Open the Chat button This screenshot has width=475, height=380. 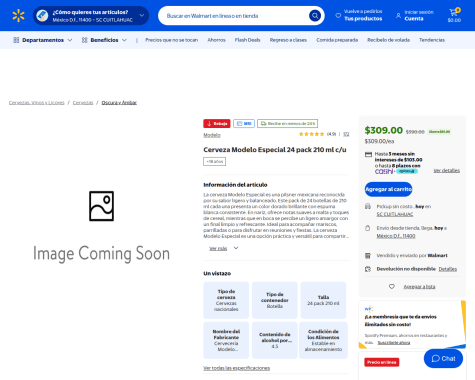443,359
